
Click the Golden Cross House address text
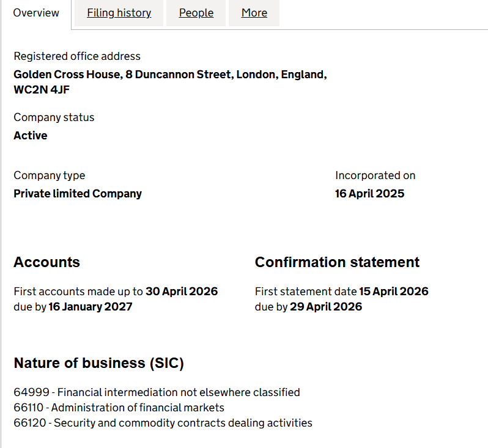click(170, 75)
